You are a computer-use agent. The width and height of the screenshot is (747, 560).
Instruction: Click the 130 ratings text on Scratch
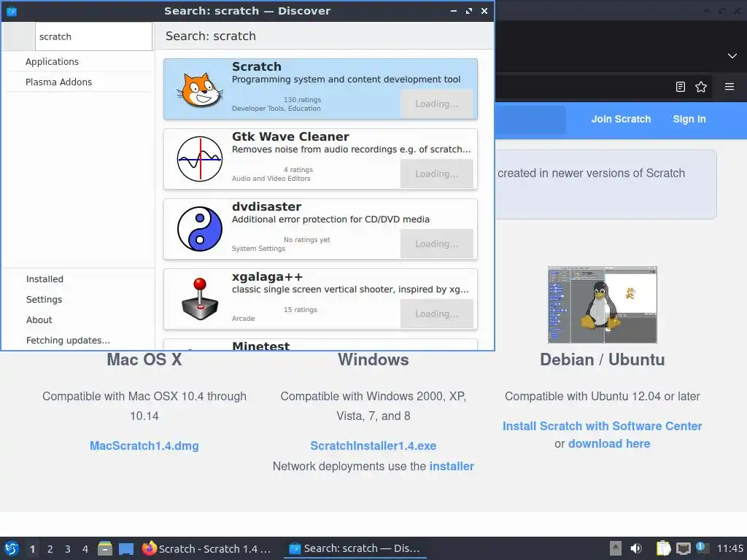[x=302, y=99]
